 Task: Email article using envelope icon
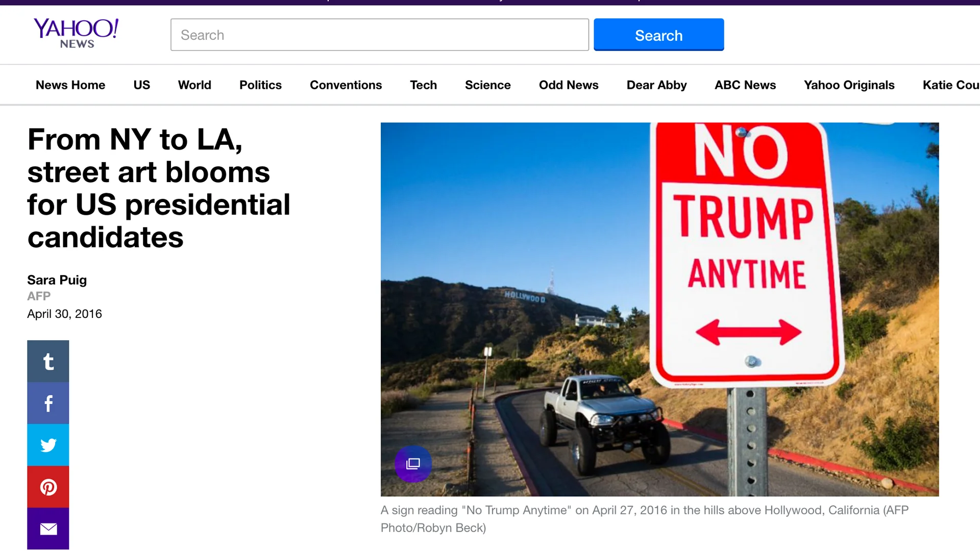tap(48, 529)
